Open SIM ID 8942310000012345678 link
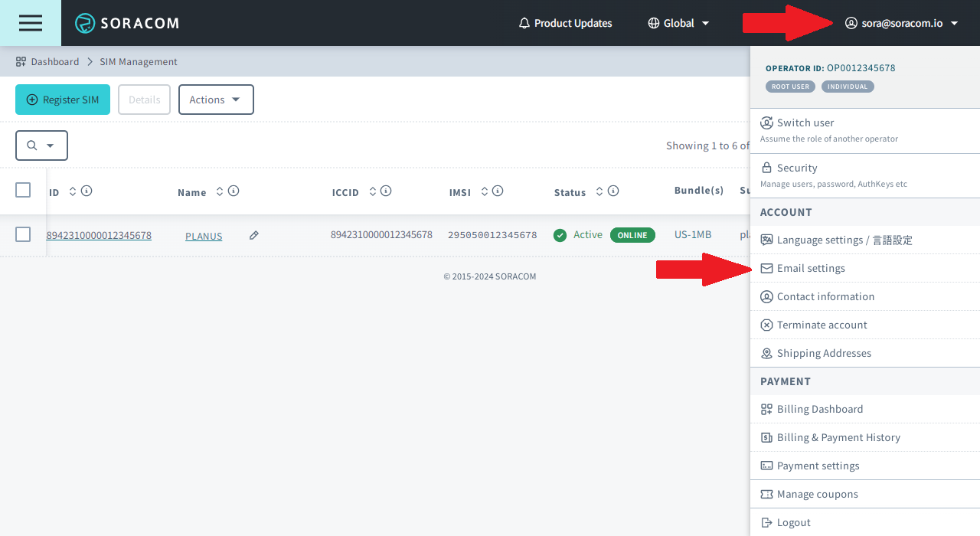This screenshot has height=536, width=980. click(x=99, y=236)
